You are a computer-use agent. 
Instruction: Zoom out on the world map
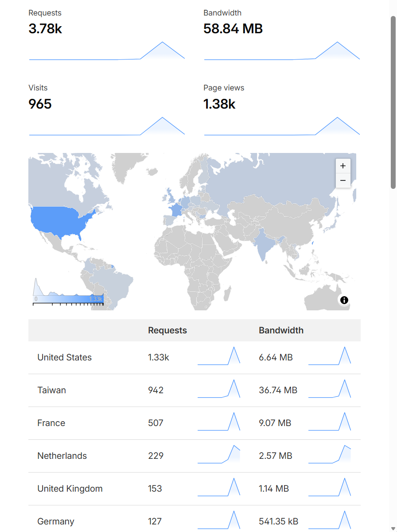point(343,180)
